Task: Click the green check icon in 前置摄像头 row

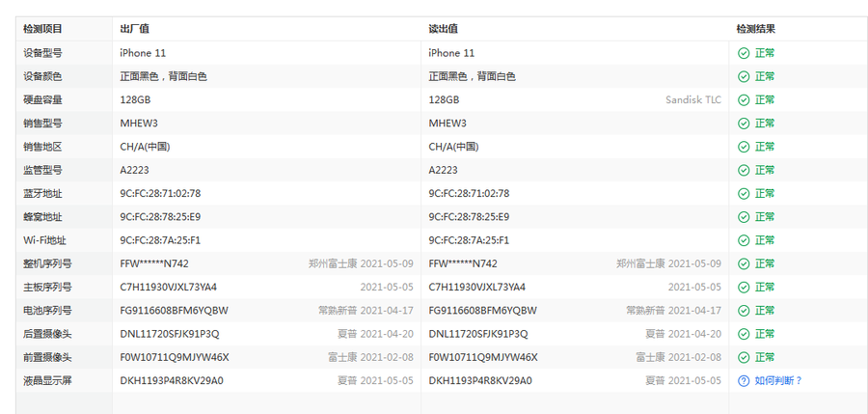Action: click(744, 357)
